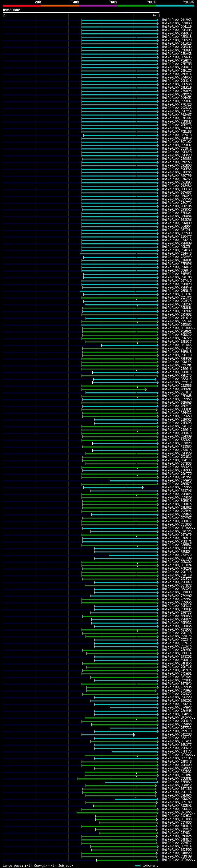The image size is (197, 868).
Task: Select label UniRef100_P21653
Action: [x=177, y=416]
